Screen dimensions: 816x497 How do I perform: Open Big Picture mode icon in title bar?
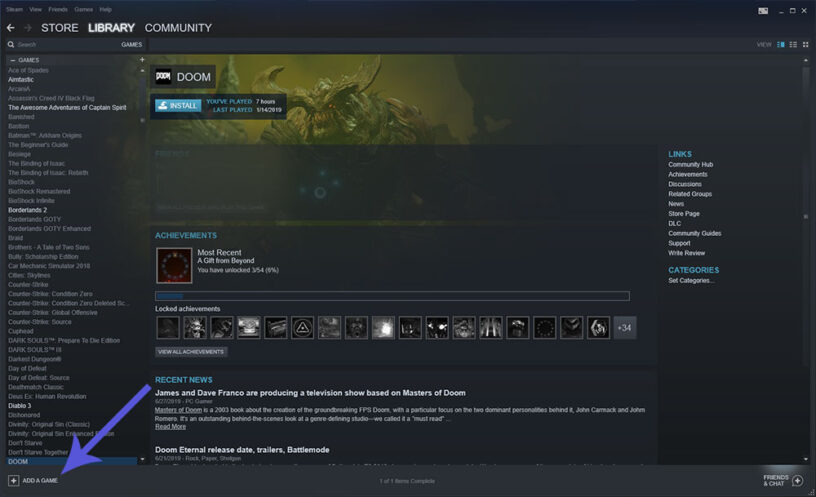point(763,11)
